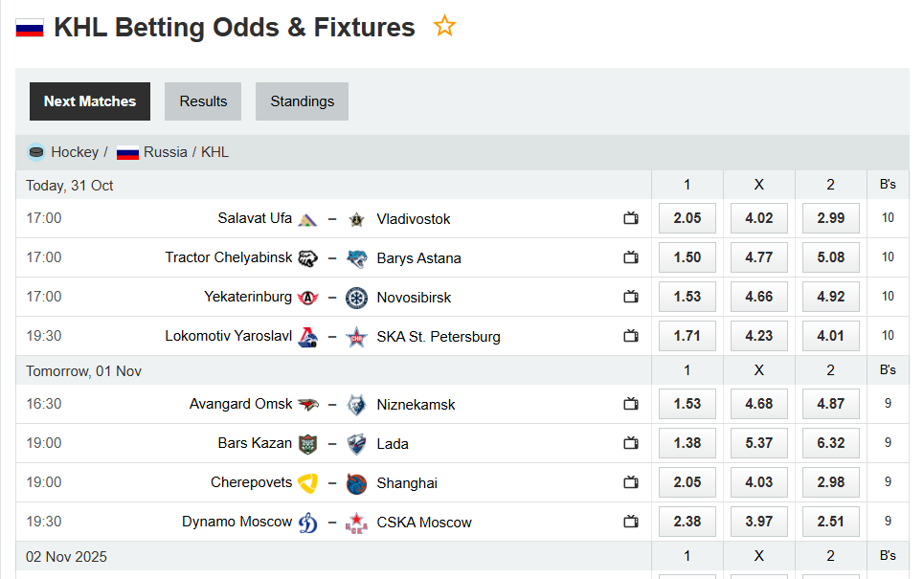Click home odds 2.05 for Salavat Ufa
924x579 pixels.
coord(687,218)
